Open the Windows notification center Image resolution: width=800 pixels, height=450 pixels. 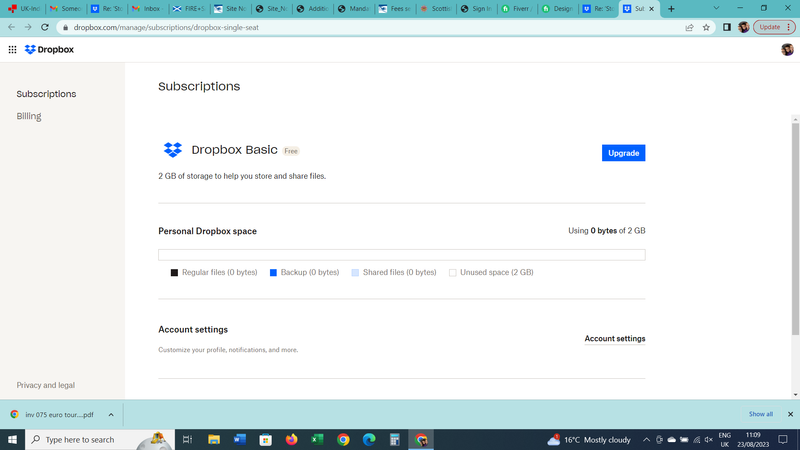point(783,439)
